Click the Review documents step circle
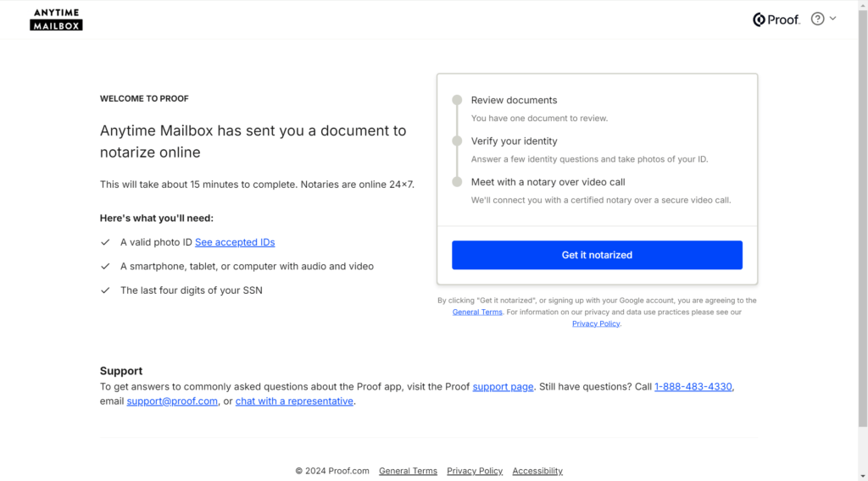The image size is (868, 481). point(457,100)
